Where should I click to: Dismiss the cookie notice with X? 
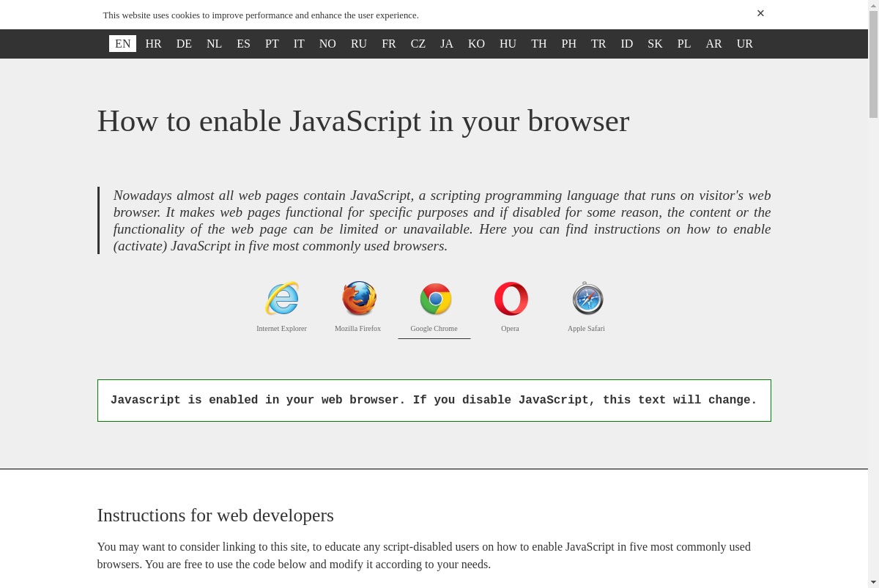pos(760,13)
